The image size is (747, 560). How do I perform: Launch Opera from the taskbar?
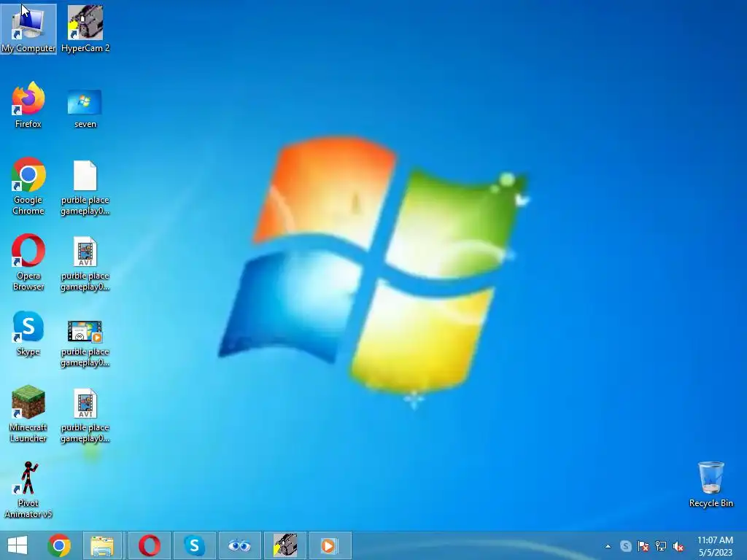tap(149, 545)
